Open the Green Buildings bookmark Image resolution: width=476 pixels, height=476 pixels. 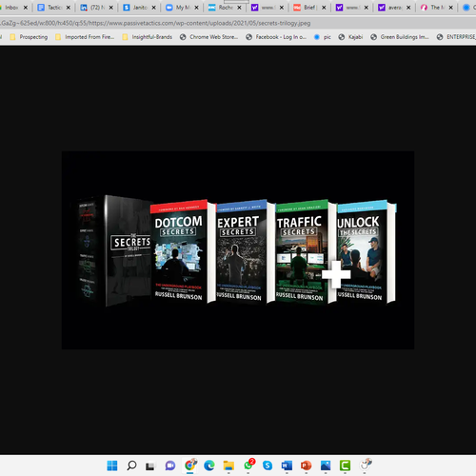pos(400,37)
